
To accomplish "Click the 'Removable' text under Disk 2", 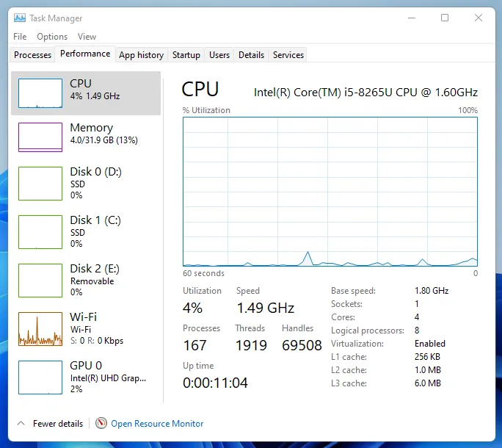I will tap(92, 281).
